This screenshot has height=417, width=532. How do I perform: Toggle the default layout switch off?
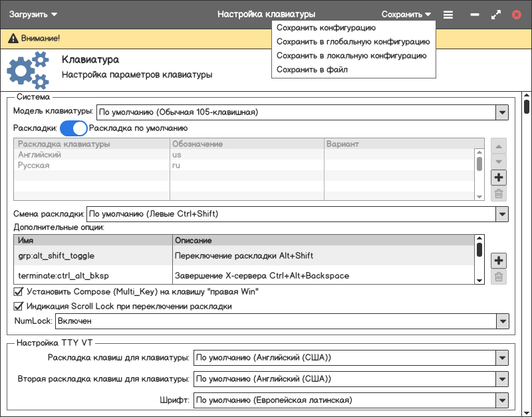pyautogui.click(x=73, y=128)
